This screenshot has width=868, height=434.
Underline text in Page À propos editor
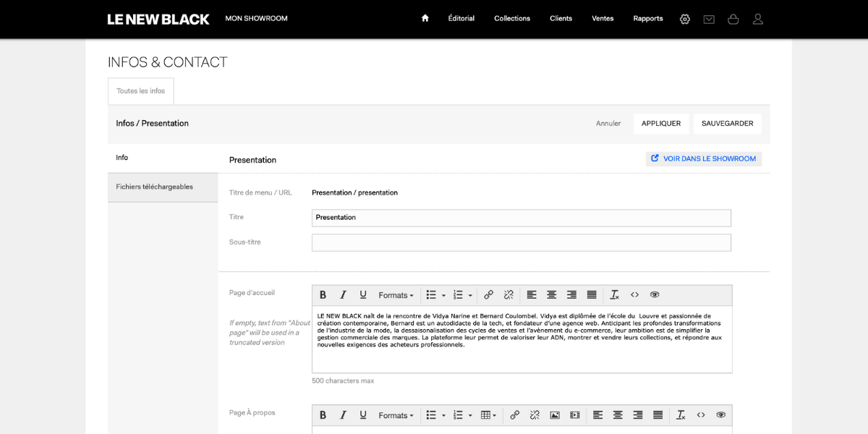363,415
